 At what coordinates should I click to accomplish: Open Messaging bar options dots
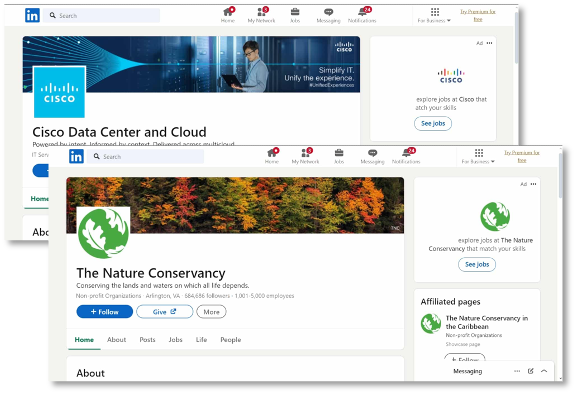pyautogui.click(x=517, y=371)
